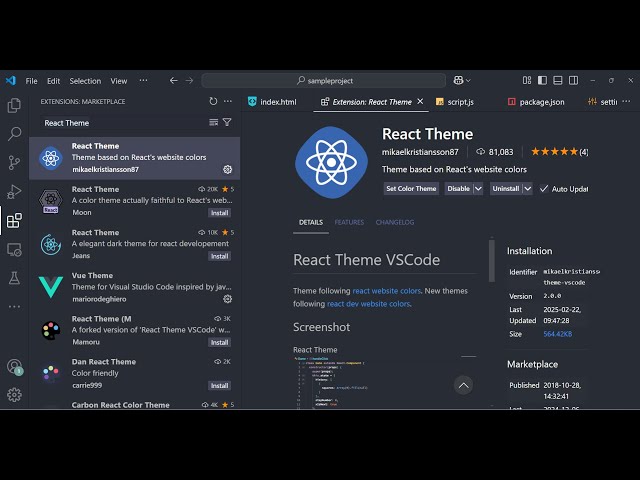Image resolution: width=640 pixels, height=480 pixels.
Task: Open the Testing flask icon view
Action: coord(14,278)
